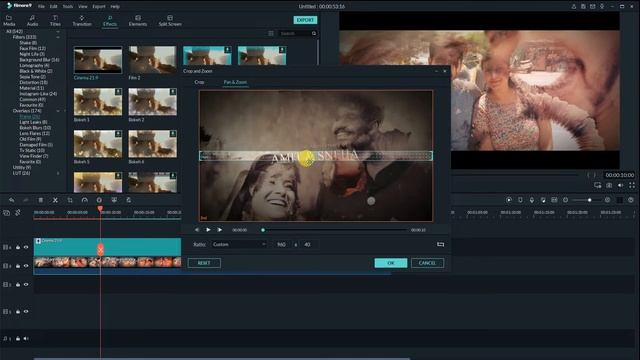Screen dimensions: 640x360
Task: Lock the Cinema 21:9 effect track
Action: (18, 247)
